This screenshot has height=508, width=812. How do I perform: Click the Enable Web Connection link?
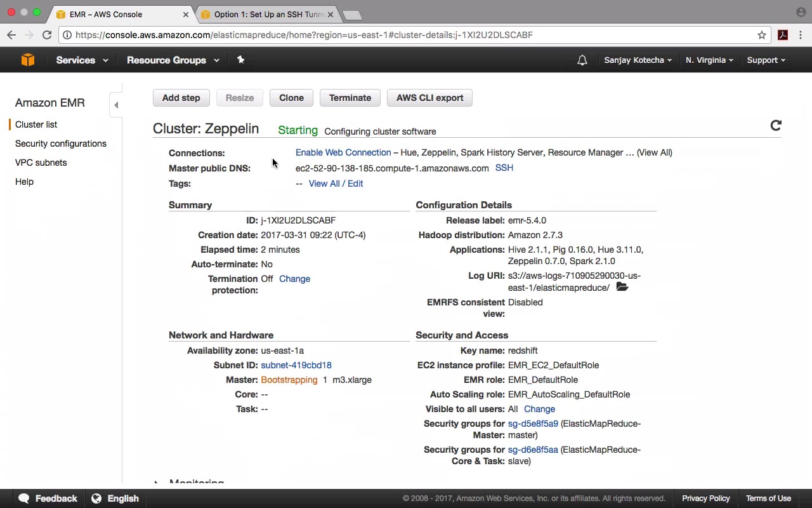343,152
